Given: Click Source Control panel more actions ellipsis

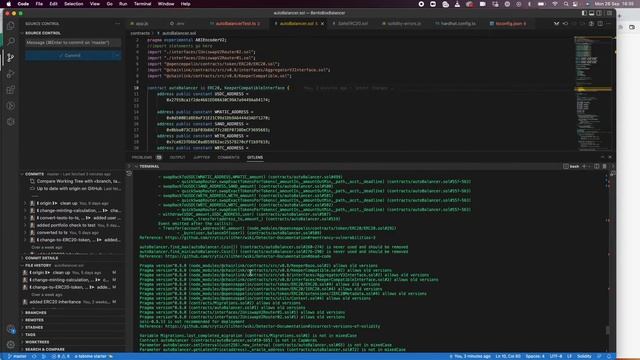Looking at the screenshot, I should [118, 24].
